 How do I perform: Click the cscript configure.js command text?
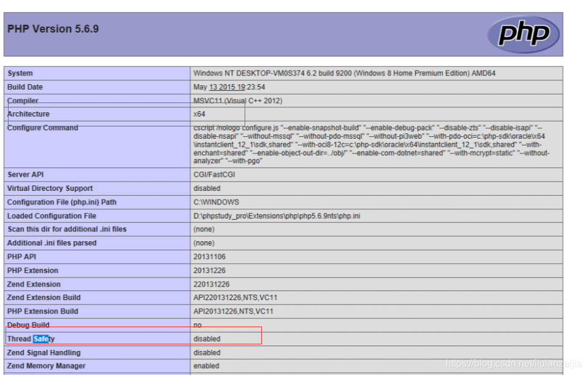point(371,144)
